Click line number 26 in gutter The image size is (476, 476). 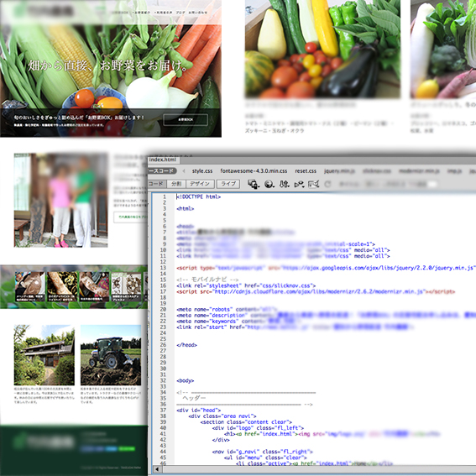pos(164,345)
